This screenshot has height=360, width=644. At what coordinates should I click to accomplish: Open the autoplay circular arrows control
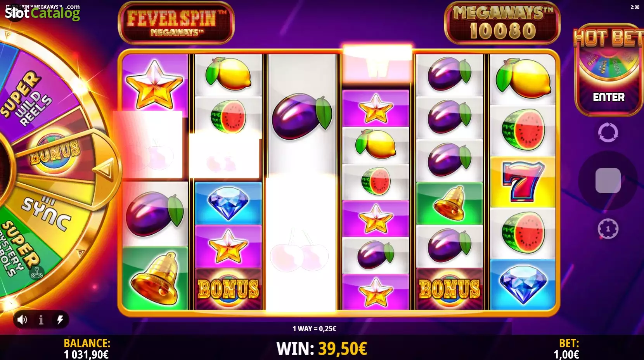click(x=608, y=133)
